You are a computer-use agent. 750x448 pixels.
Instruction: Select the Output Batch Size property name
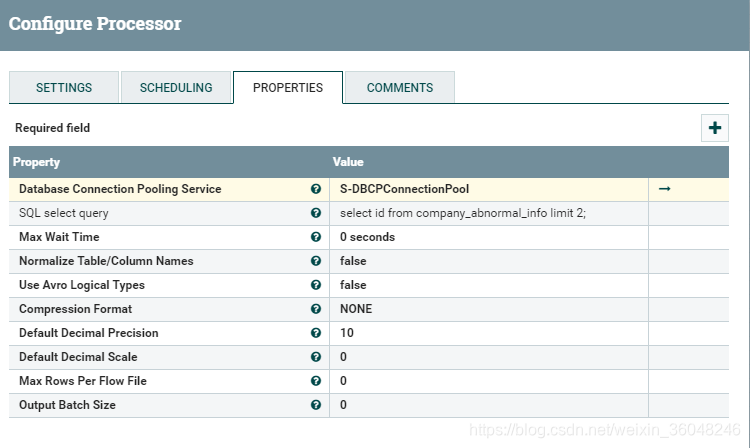[67, 405]
